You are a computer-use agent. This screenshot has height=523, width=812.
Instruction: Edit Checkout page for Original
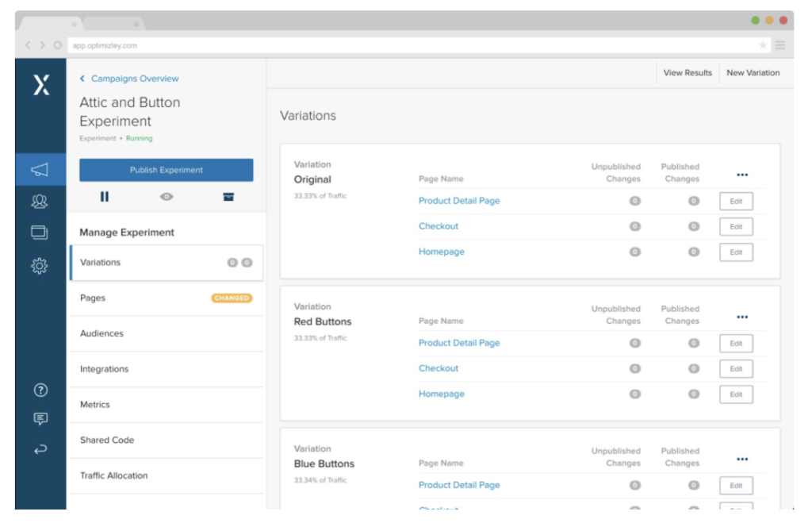[736, 227]
